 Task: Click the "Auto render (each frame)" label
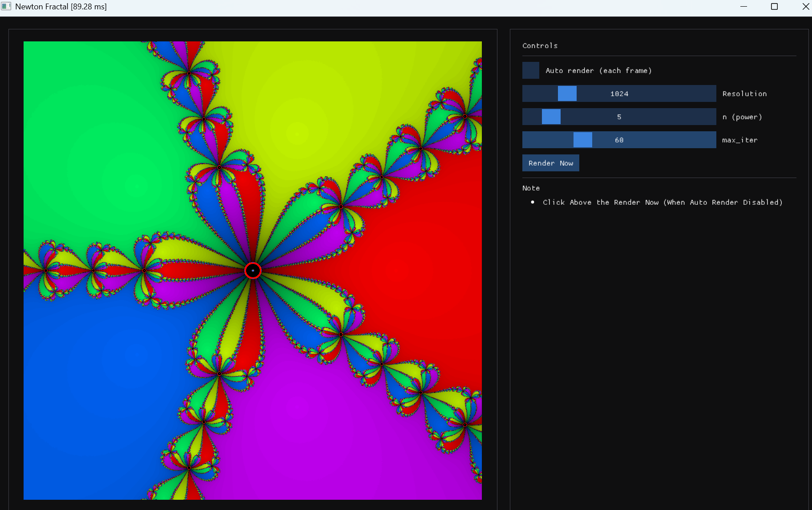(x=598, y=71)
